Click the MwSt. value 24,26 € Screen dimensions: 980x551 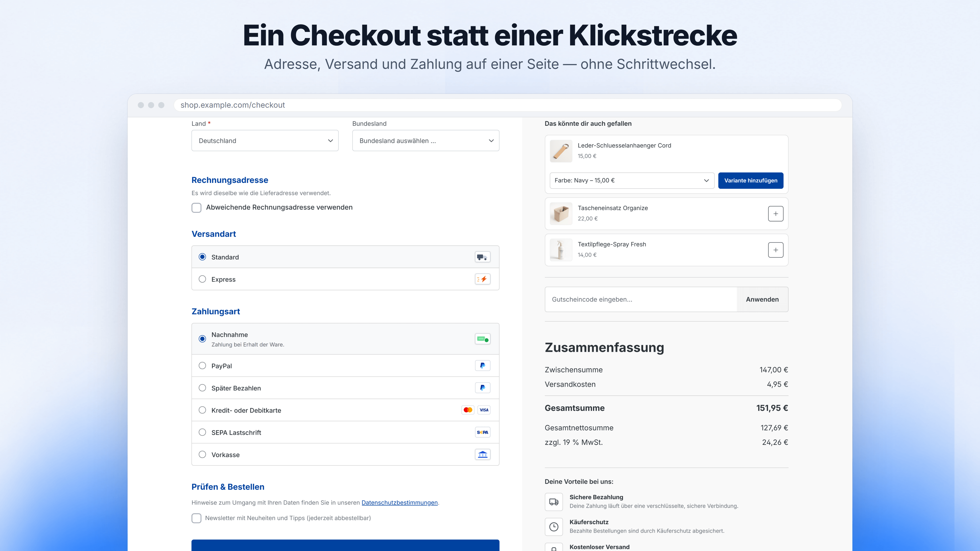pos(775,442)
